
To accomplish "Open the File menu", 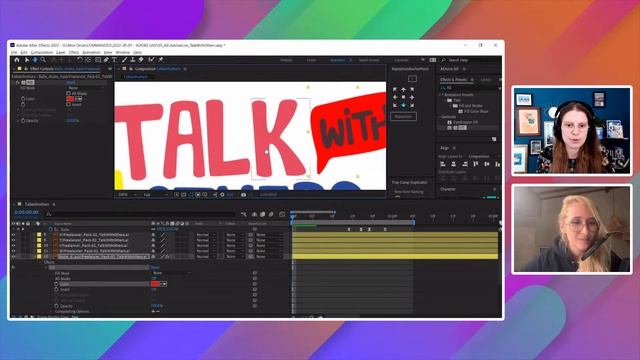I will 14,53.
